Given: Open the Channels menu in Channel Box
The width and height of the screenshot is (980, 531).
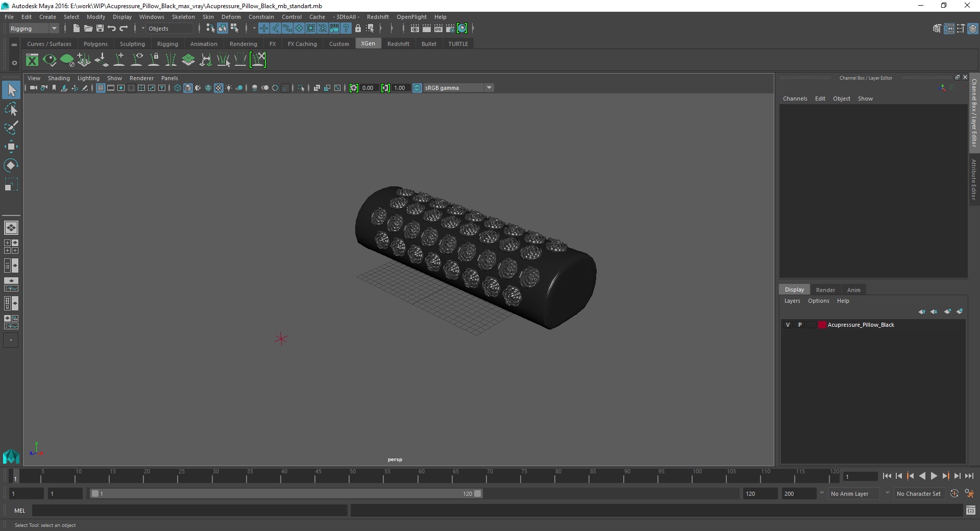Looking at the screenshot, I should click(795, 99).
